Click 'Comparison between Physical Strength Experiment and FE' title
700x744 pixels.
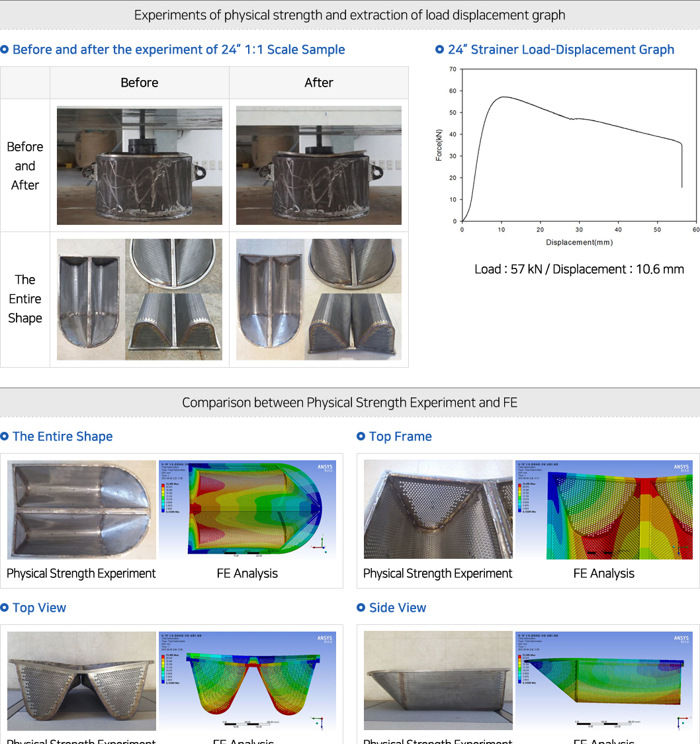click(350, 402)
